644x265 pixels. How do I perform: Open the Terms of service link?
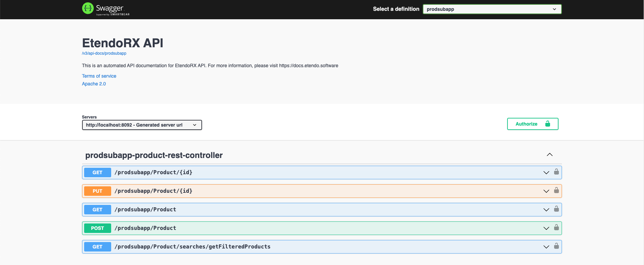click(99, 76)
